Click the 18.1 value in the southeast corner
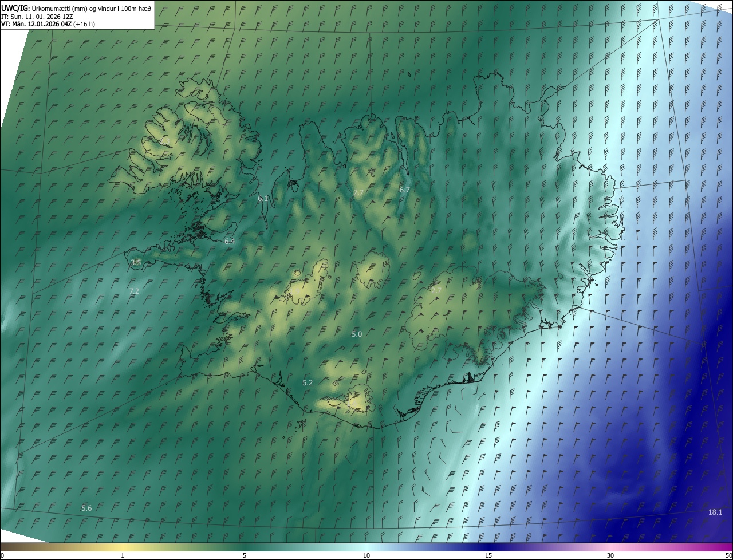This screenshot has width=733, height=560. click(x=715, y=512)
